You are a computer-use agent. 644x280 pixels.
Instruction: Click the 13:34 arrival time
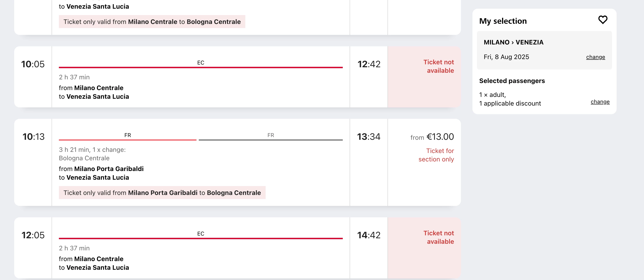point(369,137)
